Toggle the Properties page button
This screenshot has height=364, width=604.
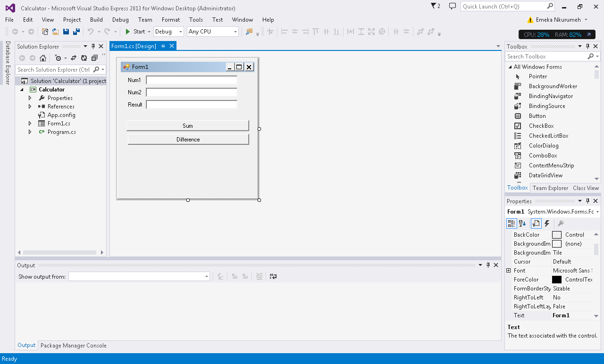click(536, 223)
